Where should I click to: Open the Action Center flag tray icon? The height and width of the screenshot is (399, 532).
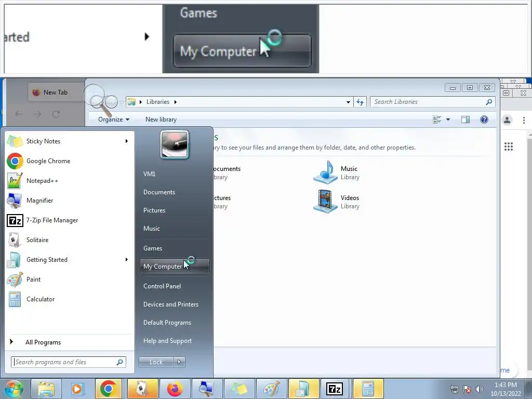[x=467, y=389]
